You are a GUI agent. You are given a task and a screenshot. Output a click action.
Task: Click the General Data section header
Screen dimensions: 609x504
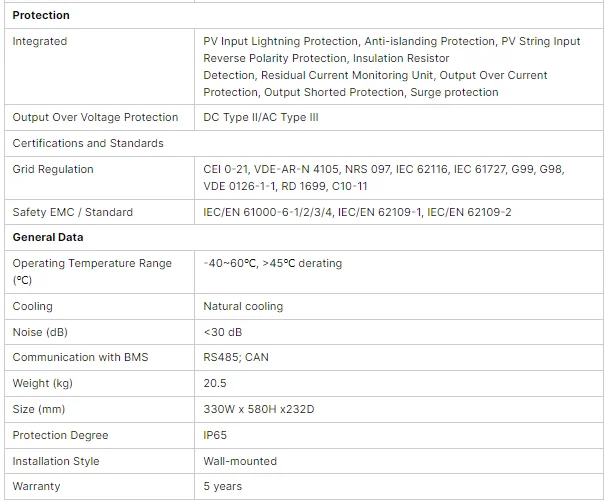click(x=48, y=237)
